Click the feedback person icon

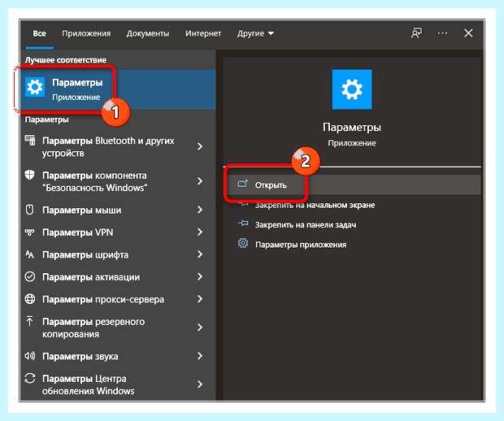(x=416, y=33)
